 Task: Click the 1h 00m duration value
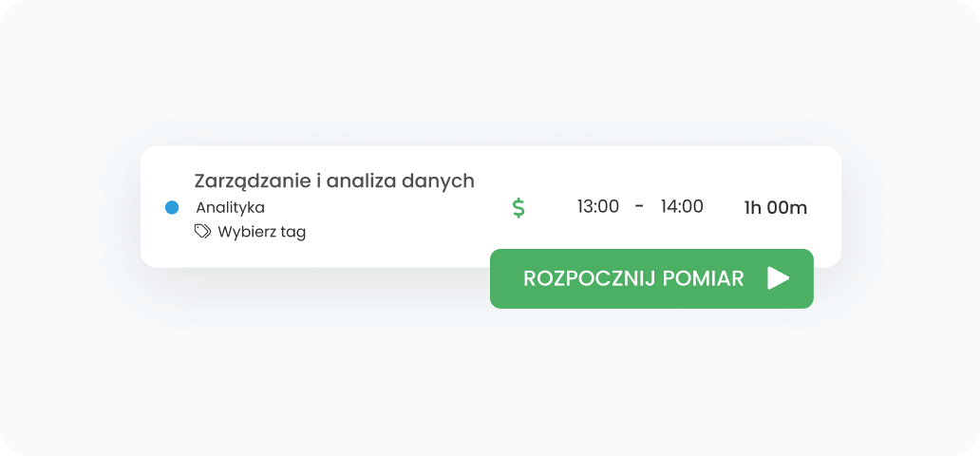tap(775, 207)
